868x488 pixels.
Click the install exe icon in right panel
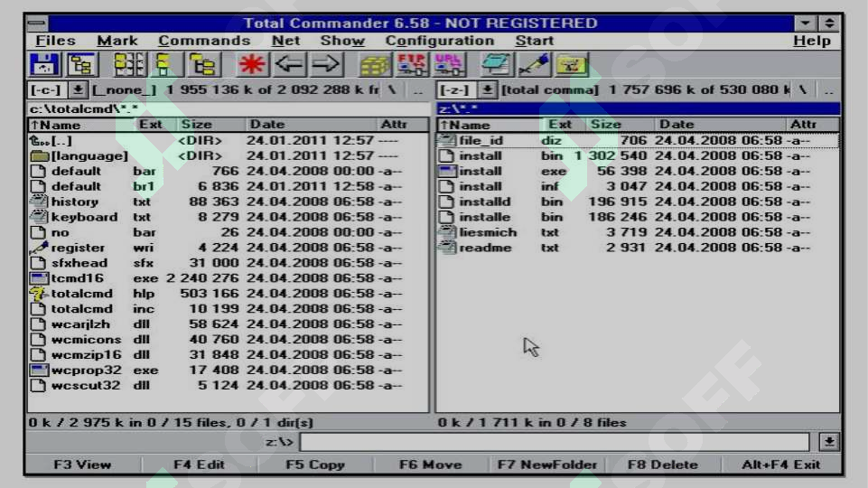(x=447, y=171)
